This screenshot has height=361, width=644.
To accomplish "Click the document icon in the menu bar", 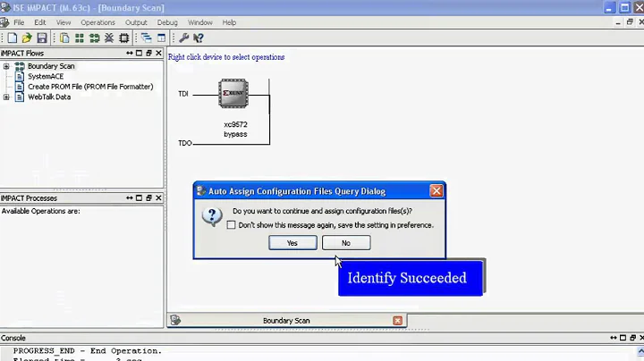I will 4,22.
